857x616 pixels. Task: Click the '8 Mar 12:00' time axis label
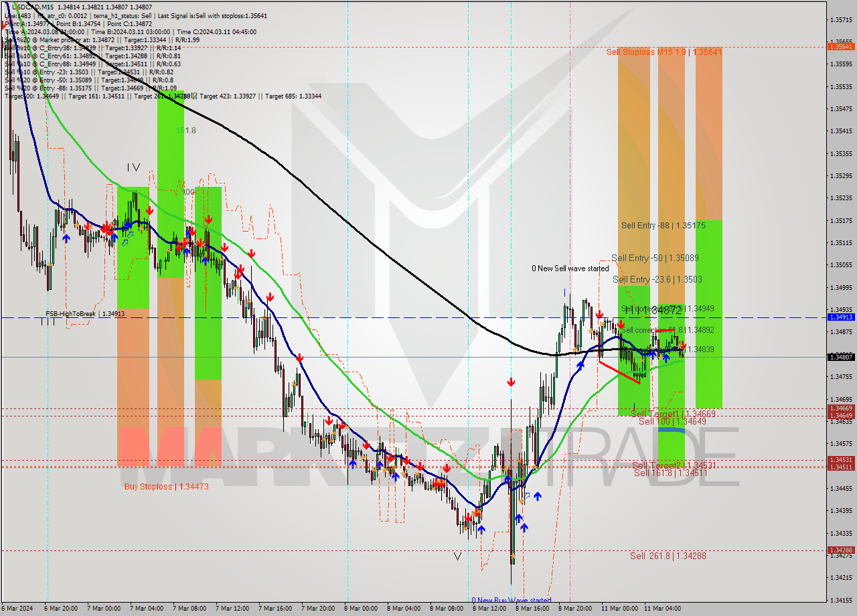pos(489,609)
